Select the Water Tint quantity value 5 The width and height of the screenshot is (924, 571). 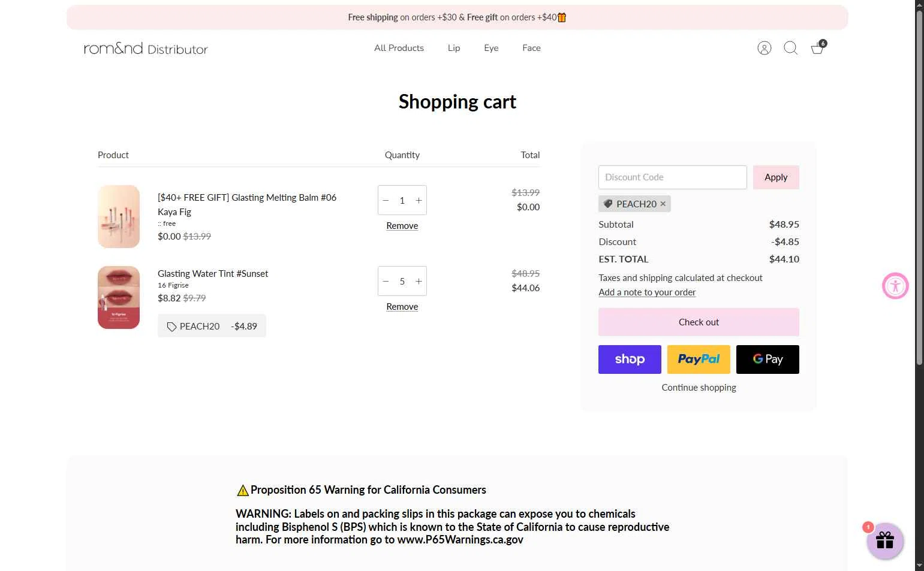click(402, 281)
